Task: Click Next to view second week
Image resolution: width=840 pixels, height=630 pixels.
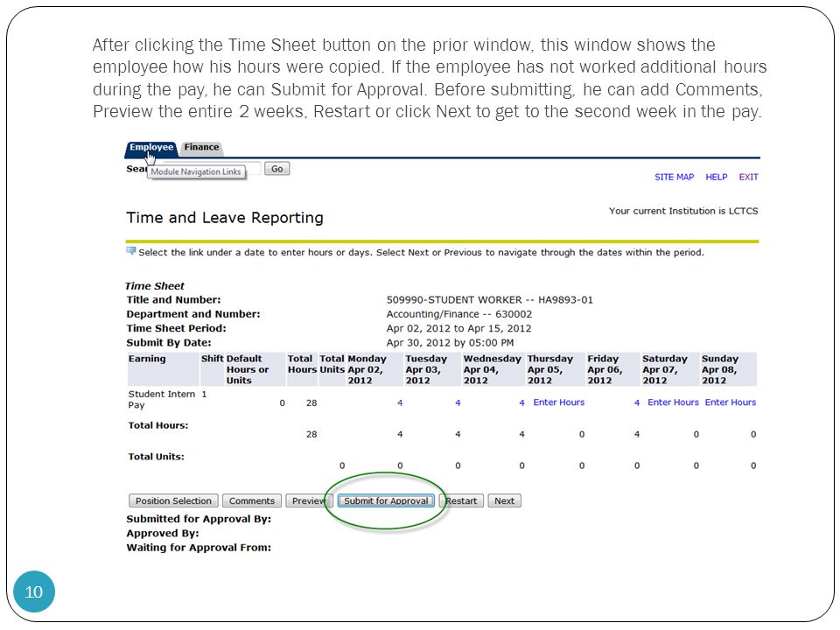Action: pos(504,500)
